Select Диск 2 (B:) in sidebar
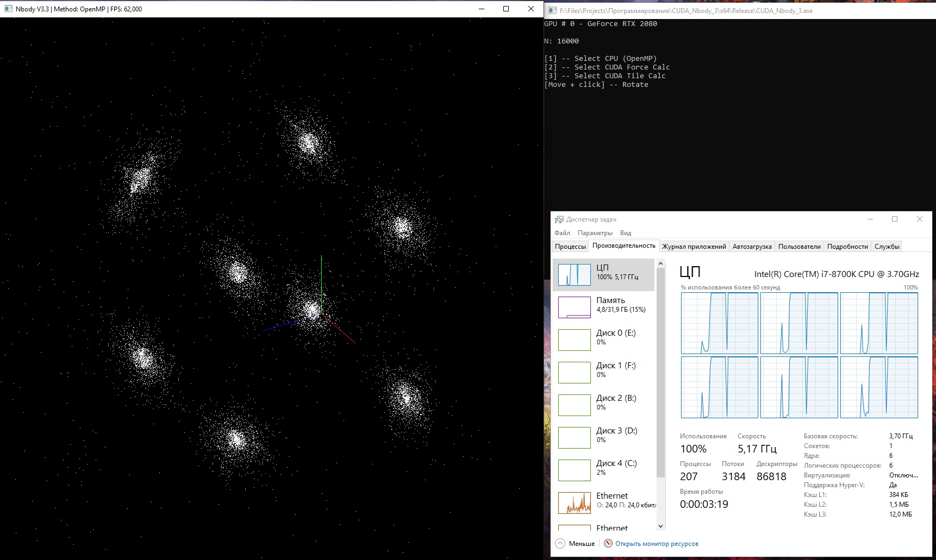Viewport: 936px width, 560px height. [603, 405]
